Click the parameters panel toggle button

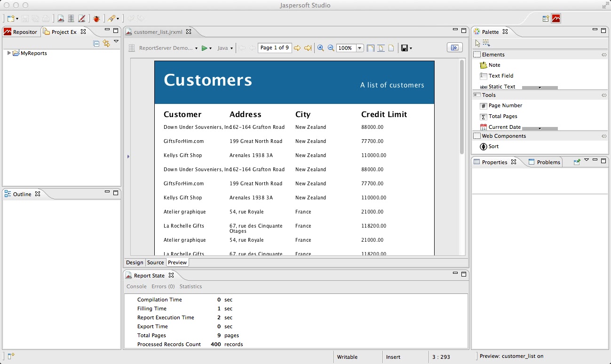(x=455, y=47)
